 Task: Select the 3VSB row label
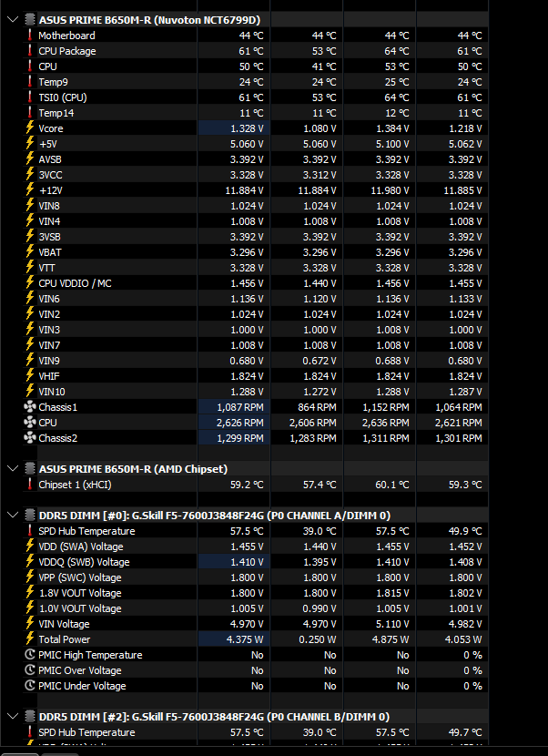pos(50,237)
